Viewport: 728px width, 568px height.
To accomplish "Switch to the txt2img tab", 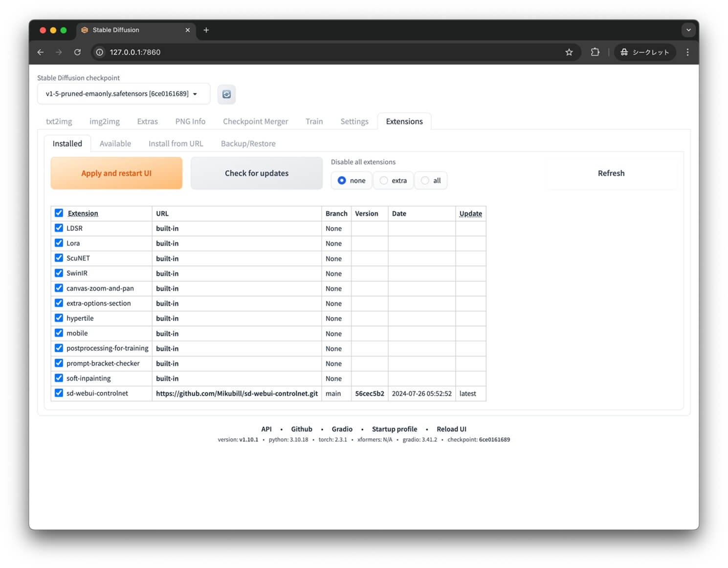I will click(59, 121).
